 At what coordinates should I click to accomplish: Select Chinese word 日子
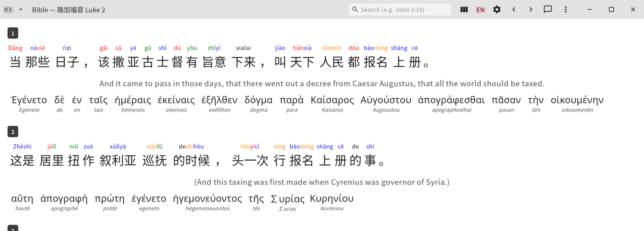67,62
